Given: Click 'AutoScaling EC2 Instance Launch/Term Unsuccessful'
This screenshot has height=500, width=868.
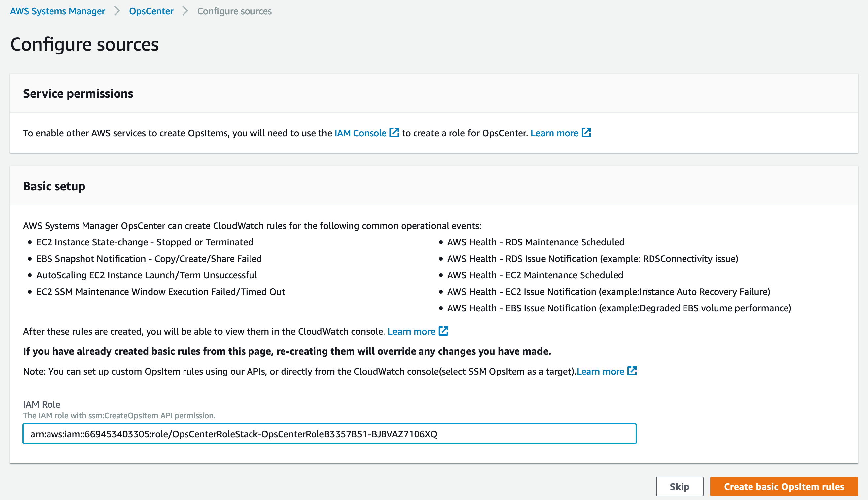Looking at the screenshot, I should point(147,275).
